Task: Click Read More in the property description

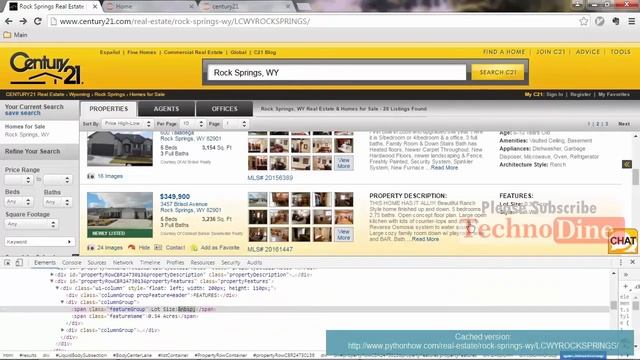Action: coord(425,239)
